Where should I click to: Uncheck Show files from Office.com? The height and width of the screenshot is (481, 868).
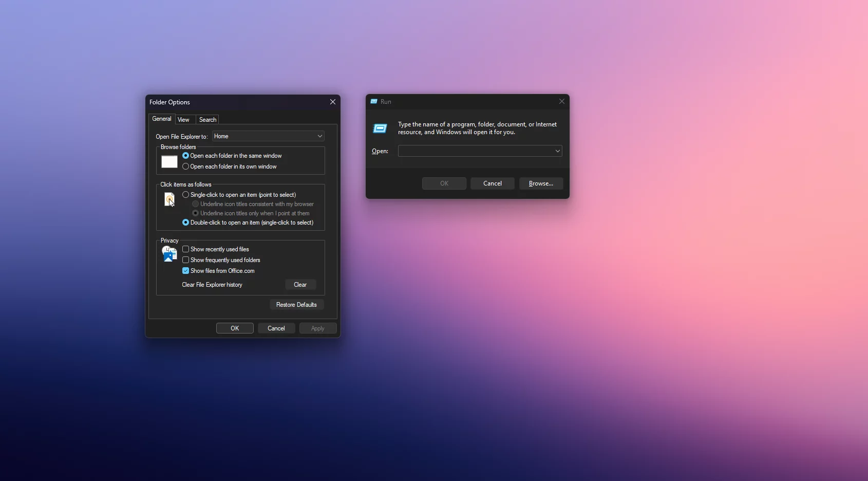tap(186, 271)
